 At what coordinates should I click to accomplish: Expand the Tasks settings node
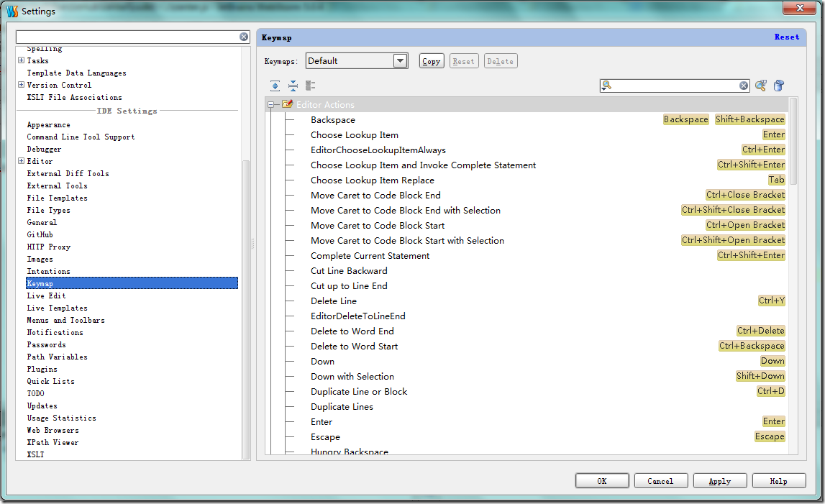(21, 60)
